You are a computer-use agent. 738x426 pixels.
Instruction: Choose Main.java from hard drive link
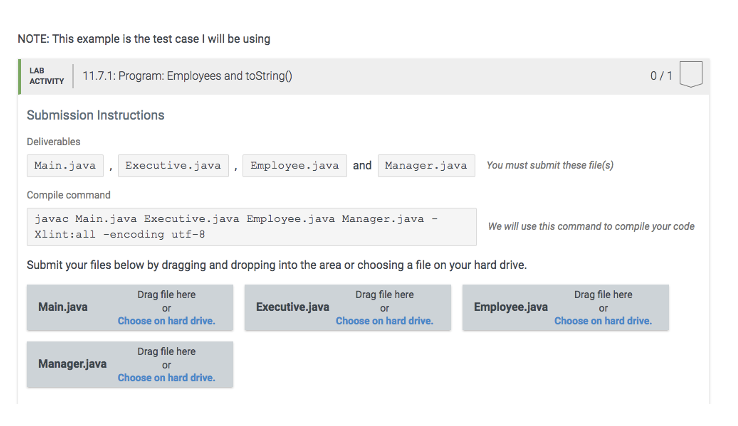[x=166, y=321]
